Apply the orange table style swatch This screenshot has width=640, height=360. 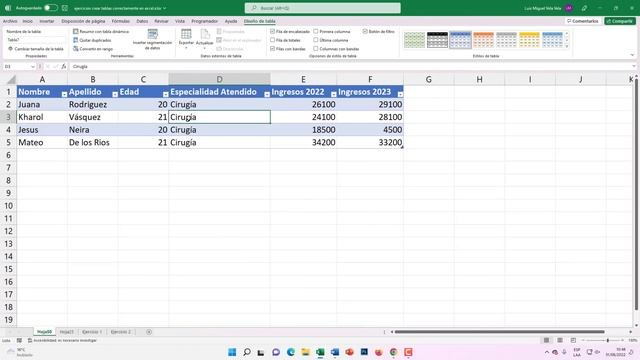click(483, 40)
